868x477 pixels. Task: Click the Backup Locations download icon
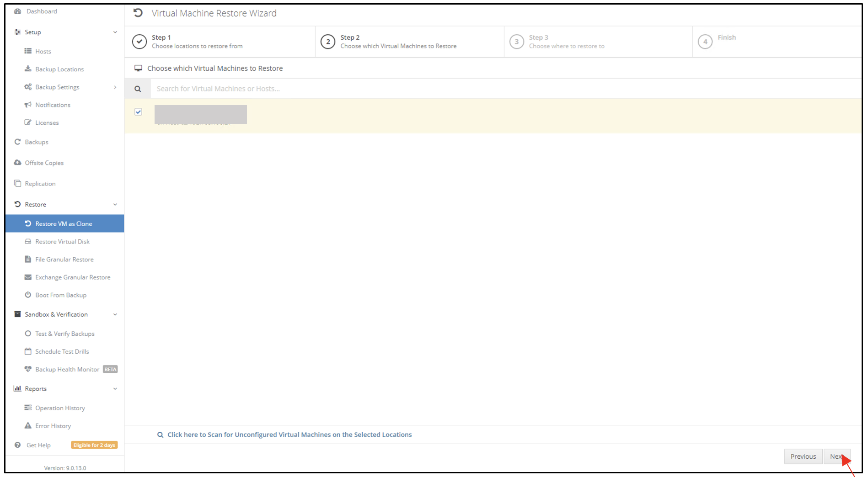28,69
